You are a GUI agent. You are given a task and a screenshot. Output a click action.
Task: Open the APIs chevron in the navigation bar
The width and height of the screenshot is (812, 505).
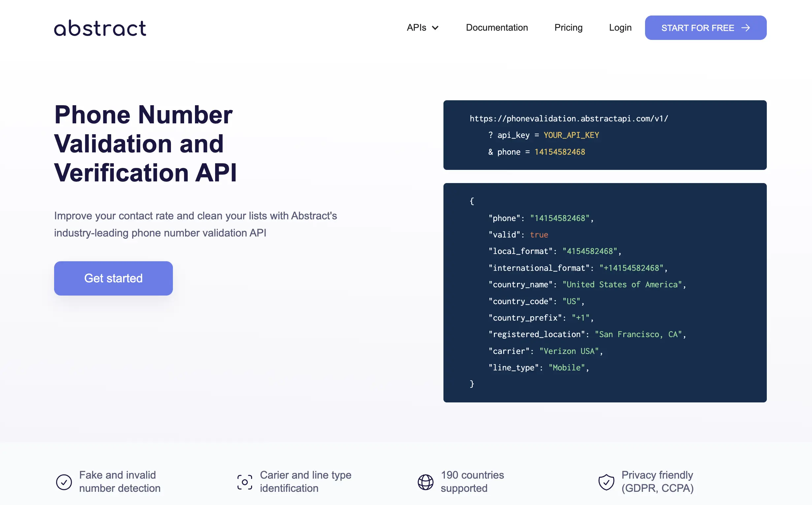click(x=435, y=28)
